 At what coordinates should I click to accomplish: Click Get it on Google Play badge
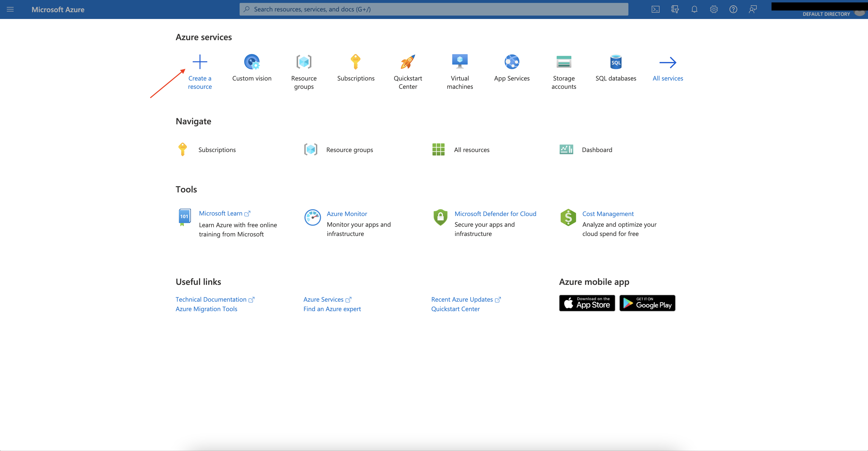point(647,303)
